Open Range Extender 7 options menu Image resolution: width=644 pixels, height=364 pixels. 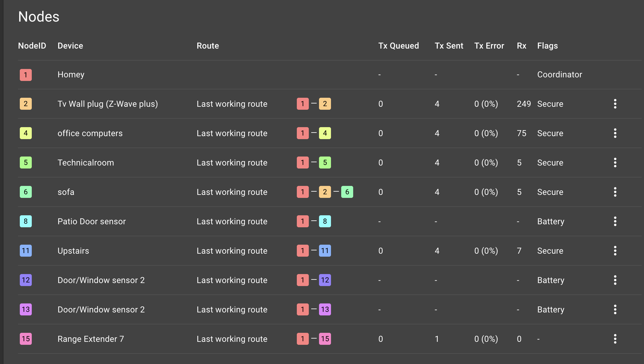click(615, 339)
